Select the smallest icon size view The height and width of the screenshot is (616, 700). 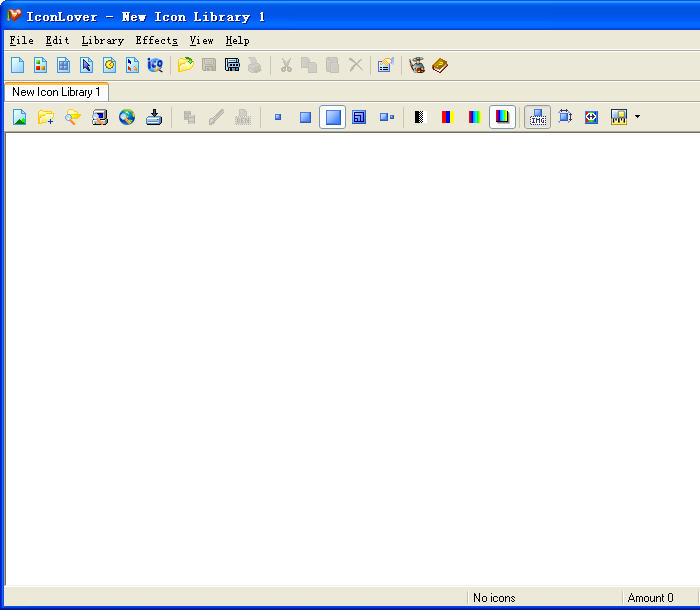pyautogui.click(x=278, y=117)
